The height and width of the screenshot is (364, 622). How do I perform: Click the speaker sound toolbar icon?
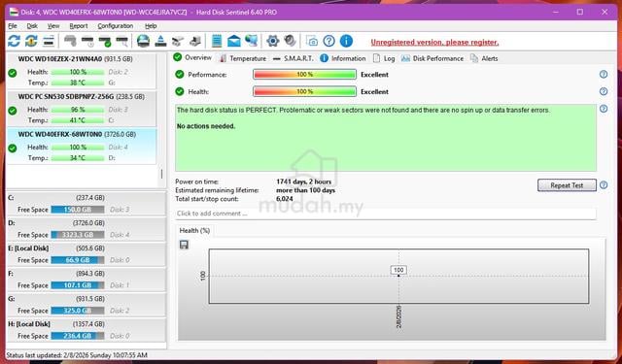click(x=290, y=41)
